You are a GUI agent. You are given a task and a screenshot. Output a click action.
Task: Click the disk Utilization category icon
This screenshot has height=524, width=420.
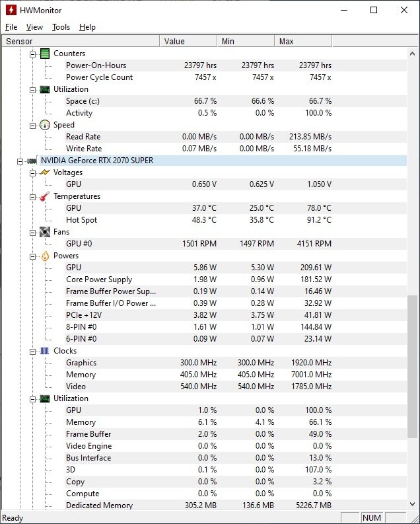(45, 89)
